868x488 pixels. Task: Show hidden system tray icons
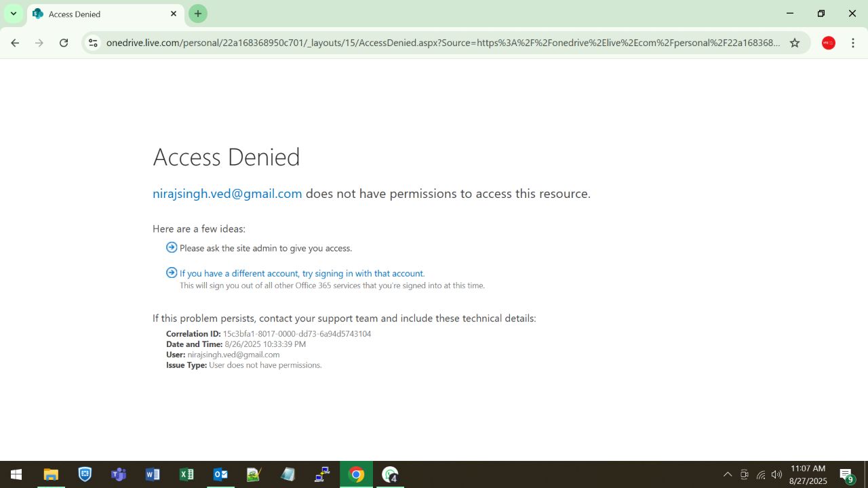point(728,474)
